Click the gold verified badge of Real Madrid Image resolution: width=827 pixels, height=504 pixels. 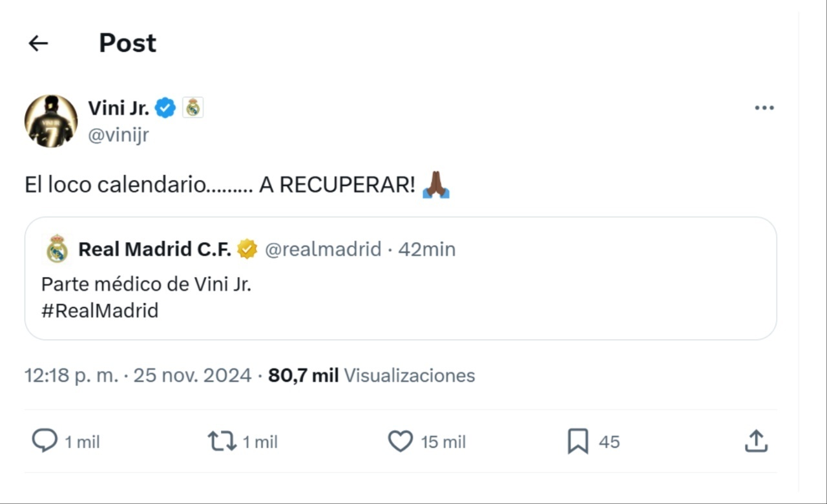click(247, 249)
